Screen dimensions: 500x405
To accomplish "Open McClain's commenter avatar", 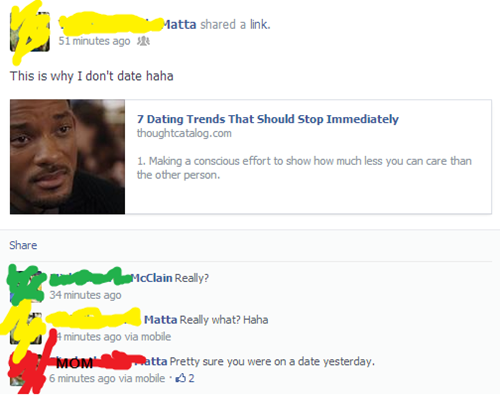I will (26, 286).
